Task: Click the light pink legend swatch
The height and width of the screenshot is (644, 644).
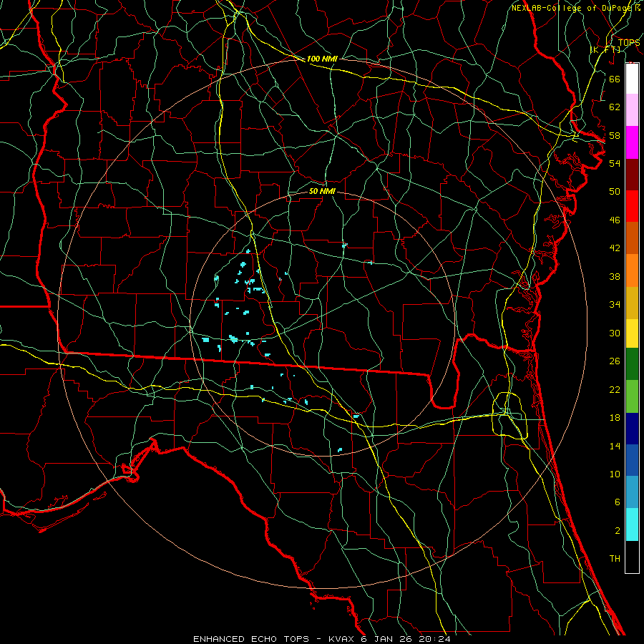Action: 632,109
